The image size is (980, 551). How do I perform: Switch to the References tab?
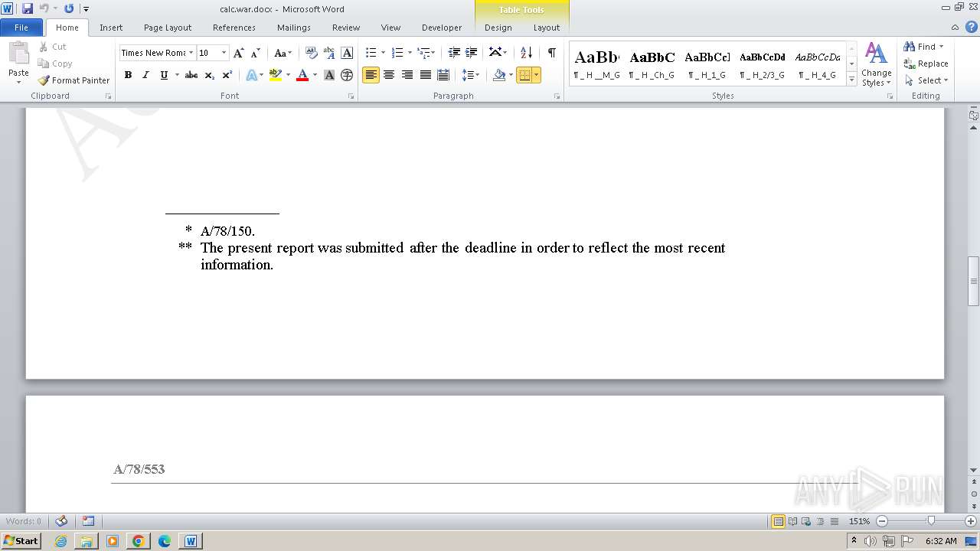coord(234,28)
